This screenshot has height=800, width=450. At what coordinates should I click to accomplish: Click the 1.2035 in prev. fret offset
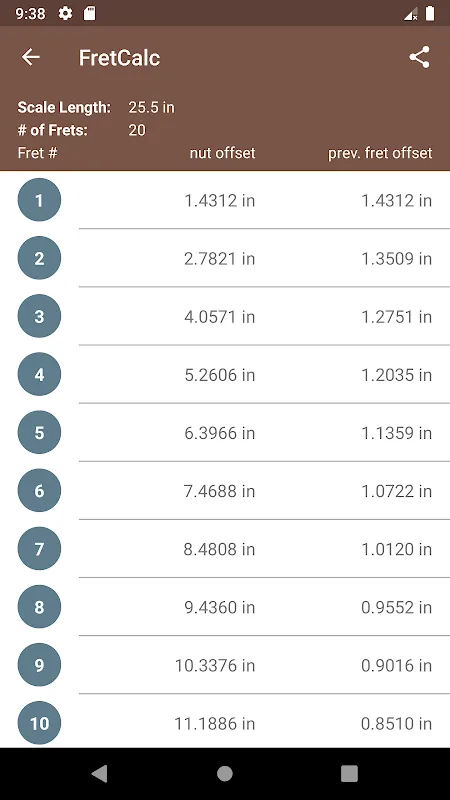[396, 375]
